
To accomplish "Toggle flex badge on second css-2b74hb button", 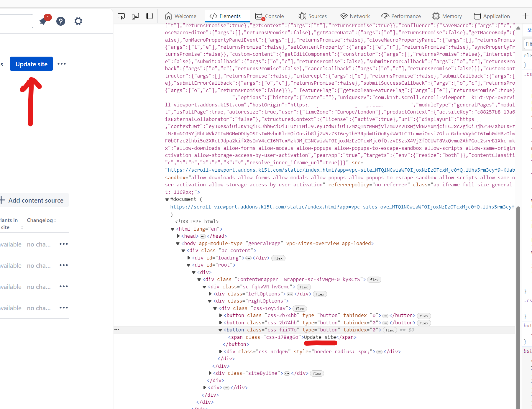I will tap(424, 323).
